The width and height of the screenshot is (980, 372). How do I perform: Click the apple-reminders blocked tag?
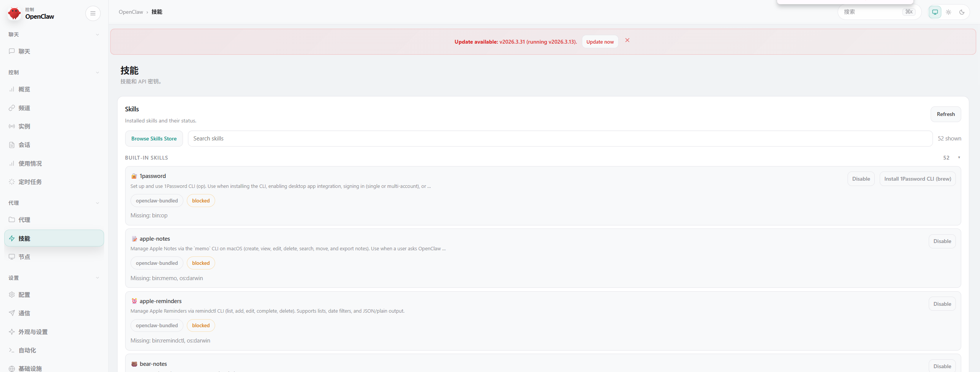[x=201, y=325]
